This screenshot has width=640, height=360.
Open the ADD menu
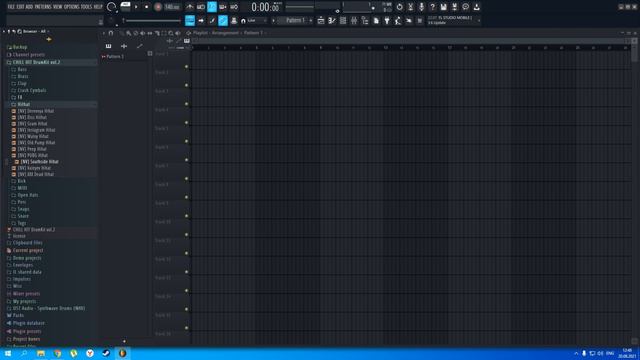(x=29, y=7)
